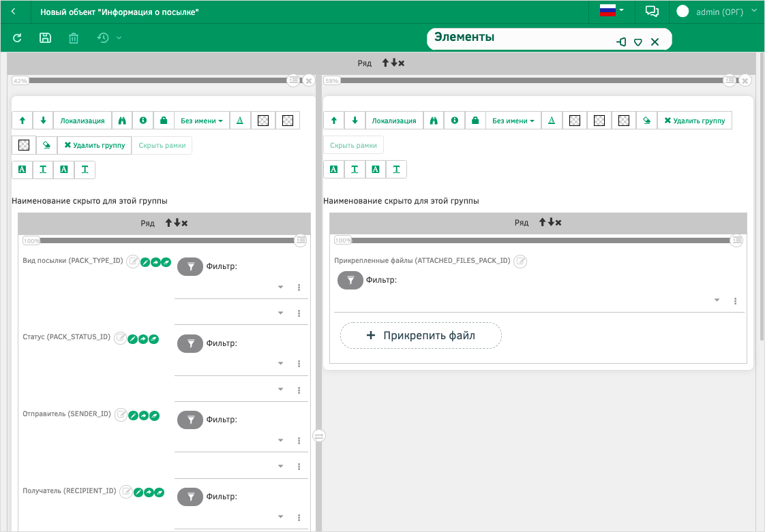Click the trash delete icon in the toolbar
Screen dimensions: 765x532
73,38
